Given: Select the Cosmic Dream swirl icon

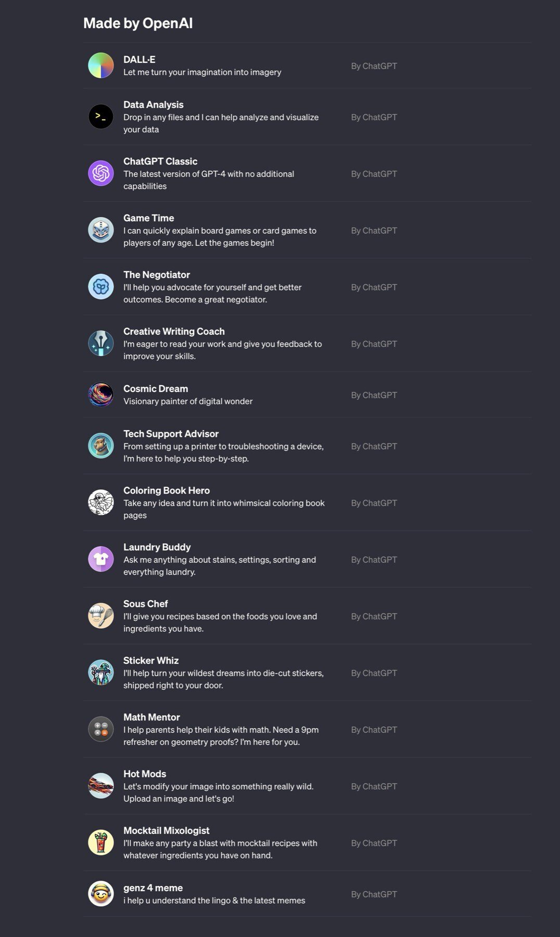Looking at the screenshot, I should 101,395.
